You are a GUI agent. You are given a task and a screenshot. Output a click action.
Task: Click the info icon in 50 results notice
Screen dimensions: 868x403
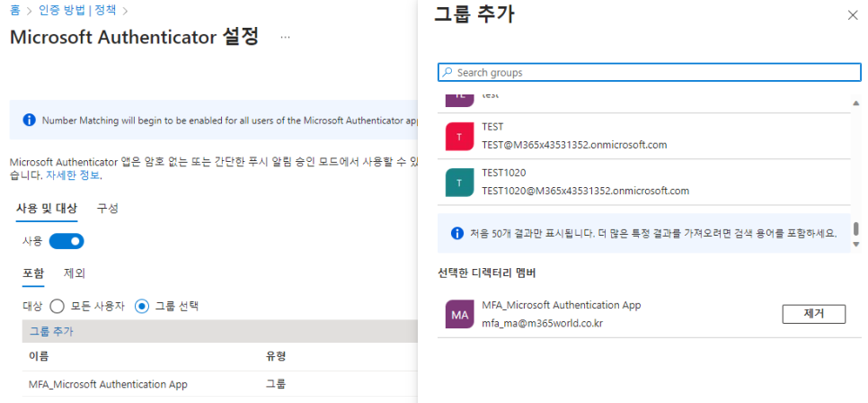pyautogui.click(x=456, y=233)
